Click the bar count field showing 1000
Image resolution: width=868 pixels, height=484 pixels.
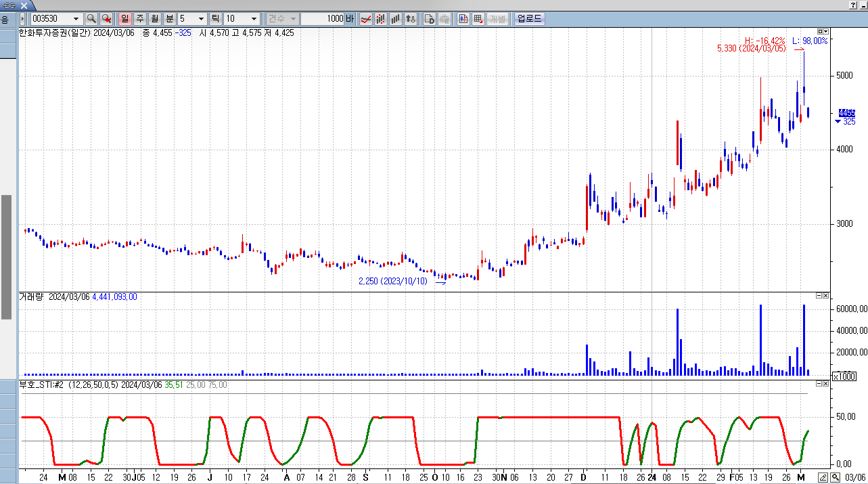[x=323, y=19]
